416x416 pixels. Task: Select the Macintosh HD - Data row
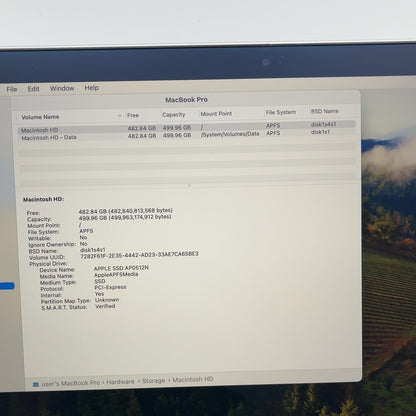point(186,135)
